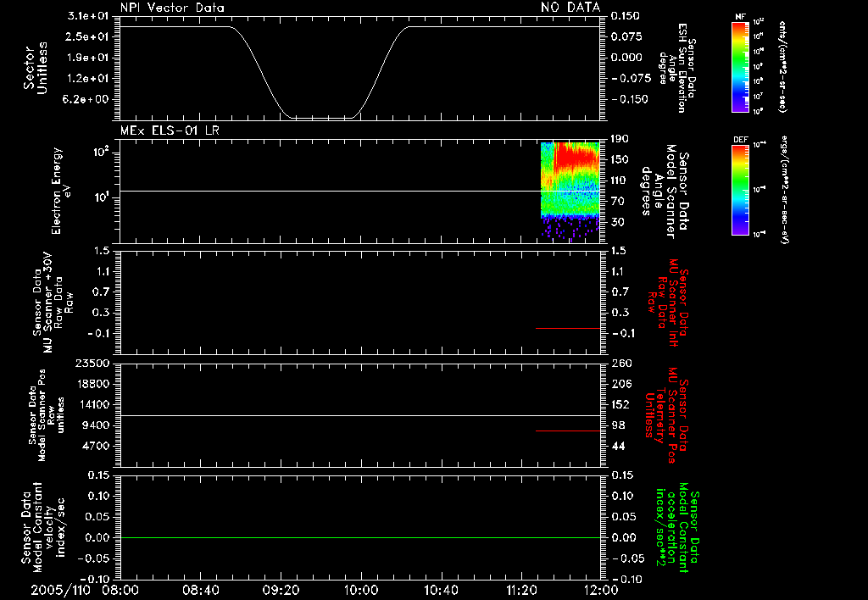Click the white sector curve dip
Viewport: 868px width, 600px height.
coord(321,117)
